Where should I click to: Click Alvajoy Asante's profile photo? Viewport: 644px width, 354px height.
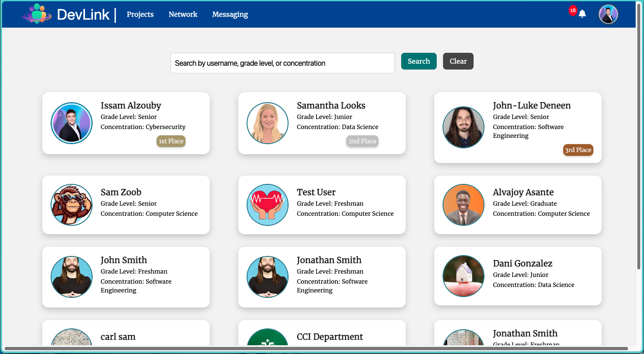[464, 205]
